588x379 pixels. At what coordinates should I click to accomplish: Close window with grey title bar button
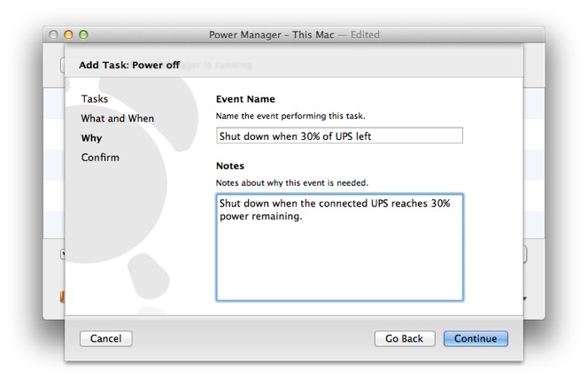pyautogui.click(x=53, y=35)
